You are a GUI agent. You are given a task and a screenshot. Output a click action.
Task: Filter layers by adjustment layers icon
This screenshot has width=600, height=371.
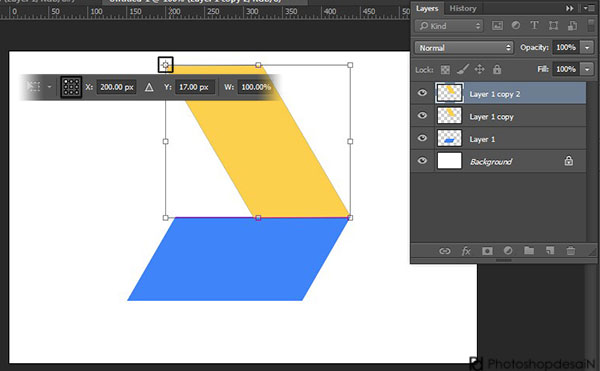click(515, 26)
